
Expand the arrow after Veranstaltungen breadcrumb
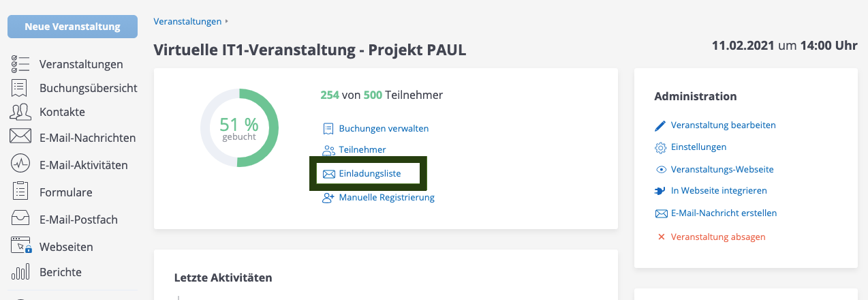[x=227, y=21]
